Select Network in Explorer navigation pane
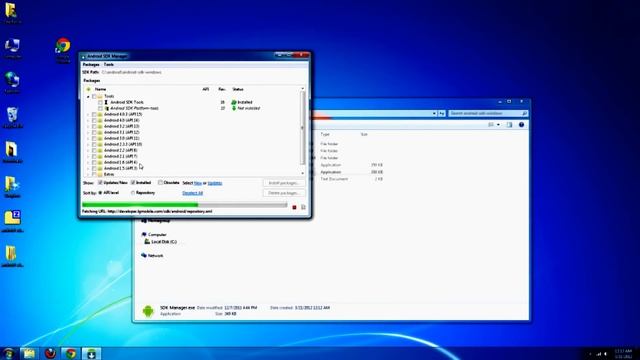This screenshot has width=640, height=360. [155, 256]
